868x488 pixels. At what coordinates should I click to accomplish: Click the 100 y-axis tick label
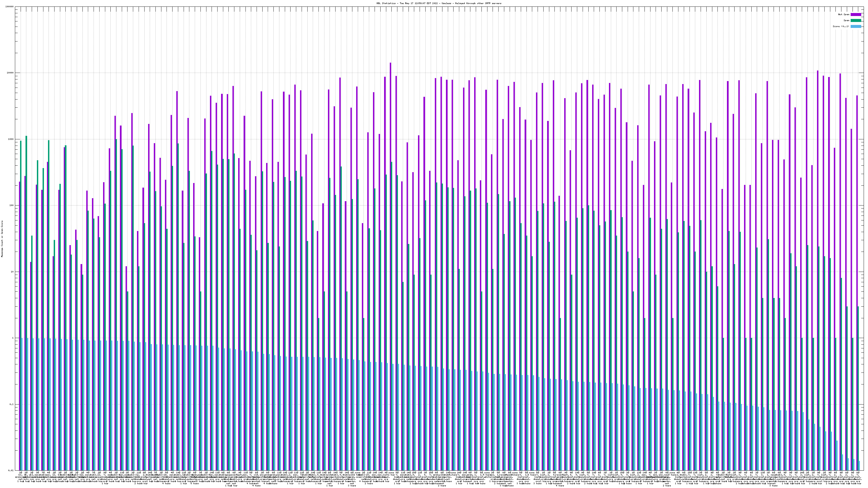click(11, 206)
